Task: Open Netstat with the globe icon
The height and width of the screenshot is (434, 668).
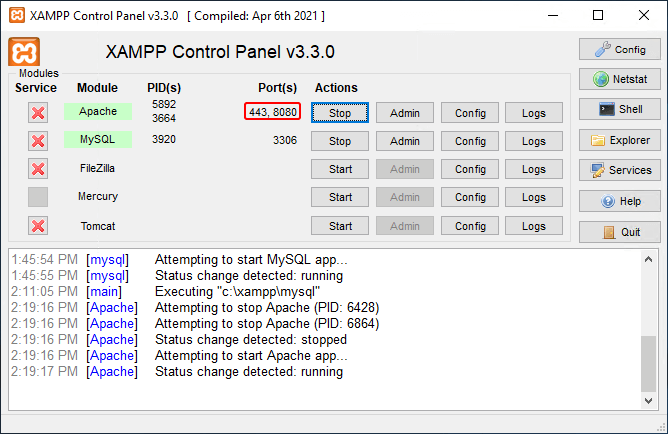Action: 619,79
